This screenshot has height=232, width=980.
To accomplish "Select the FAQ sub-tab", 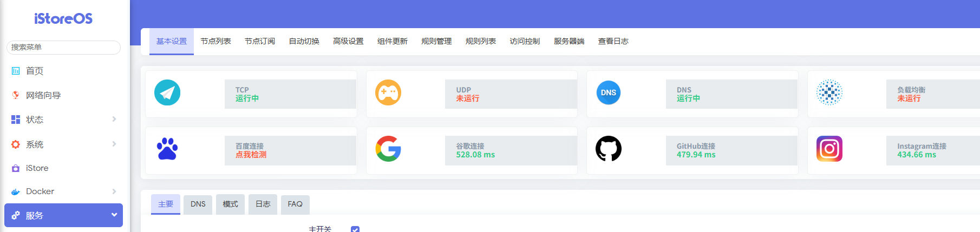I will point(295,204).
